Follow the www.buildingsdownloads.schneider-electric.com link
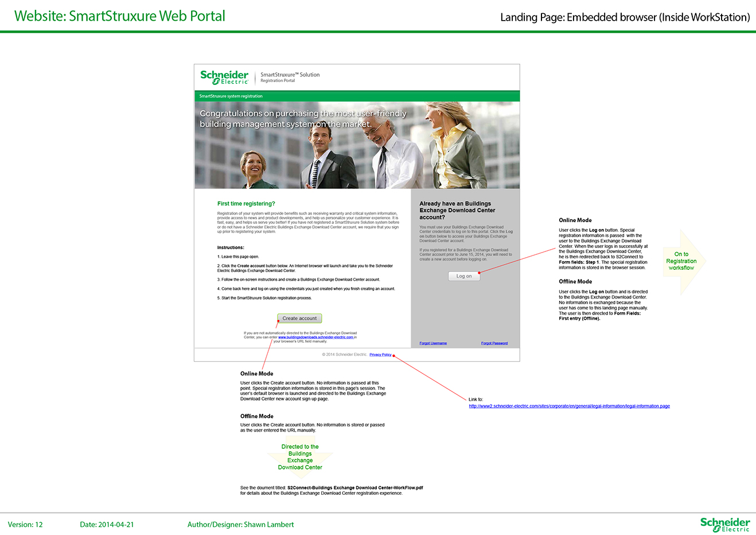The height and width of the screenshot is (535, 756). (316, 337)
